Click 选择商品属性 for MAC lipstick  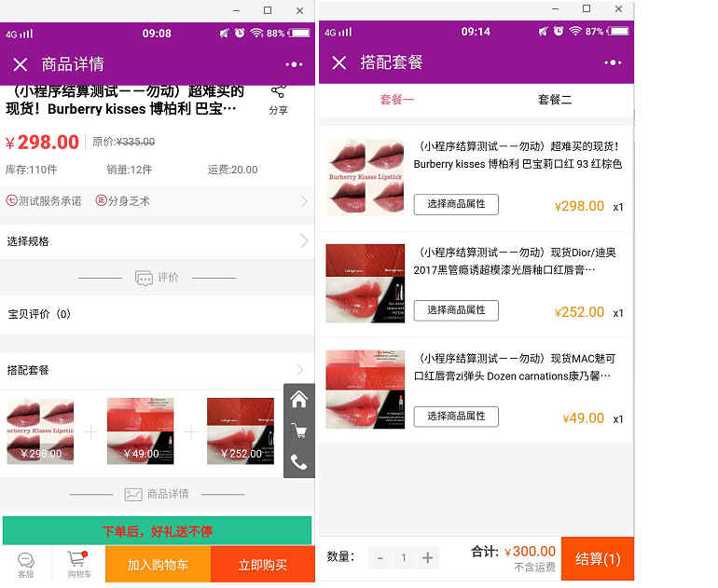(456, 417)
